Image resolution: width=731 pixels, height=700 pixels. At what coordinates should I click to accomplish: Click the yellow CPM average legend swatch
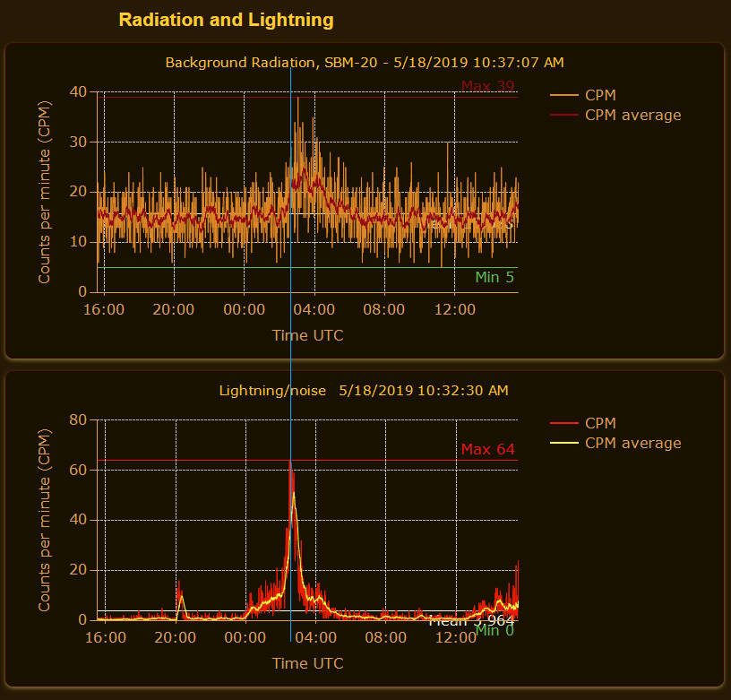tap(564, 443)
